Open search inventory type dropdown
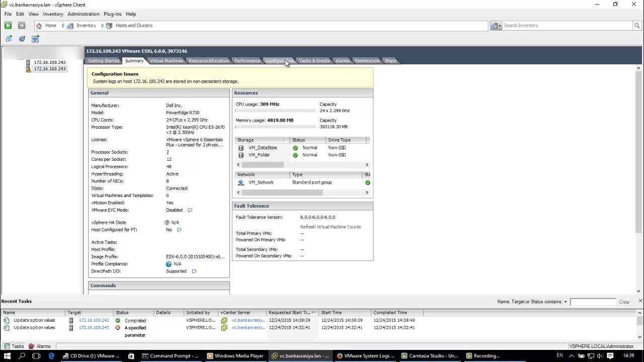This screenshot has width=644, height=362. [496, 26]
